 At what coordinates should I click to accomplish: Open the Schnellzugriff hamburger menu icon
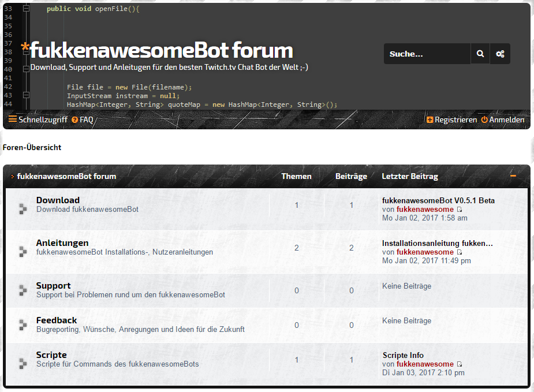[13, 119]
